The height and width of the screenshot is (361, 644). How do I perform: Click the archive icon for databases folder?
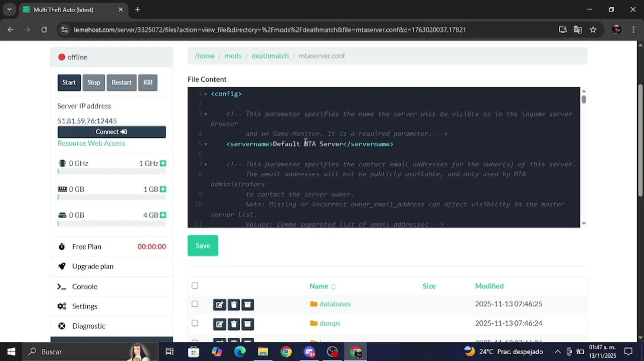[248, 304]
